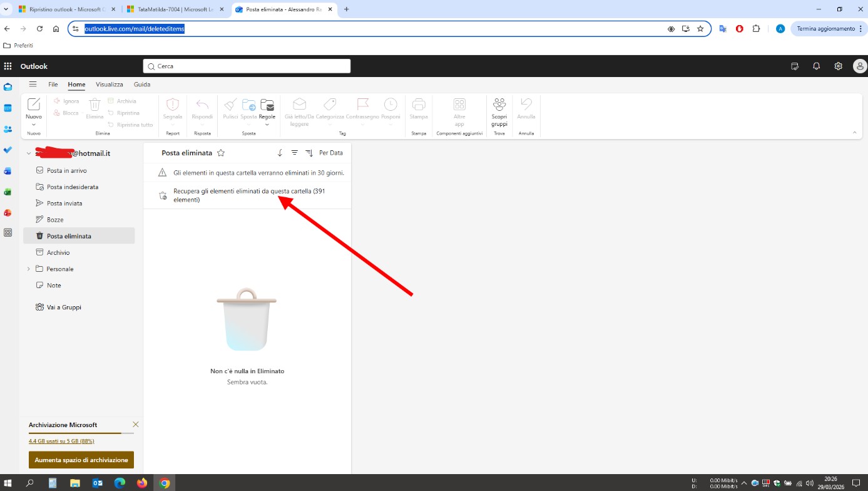868x491 pixels.
Task: Click the Termina aggiornamento button
Action: click(x=828, y=29)
